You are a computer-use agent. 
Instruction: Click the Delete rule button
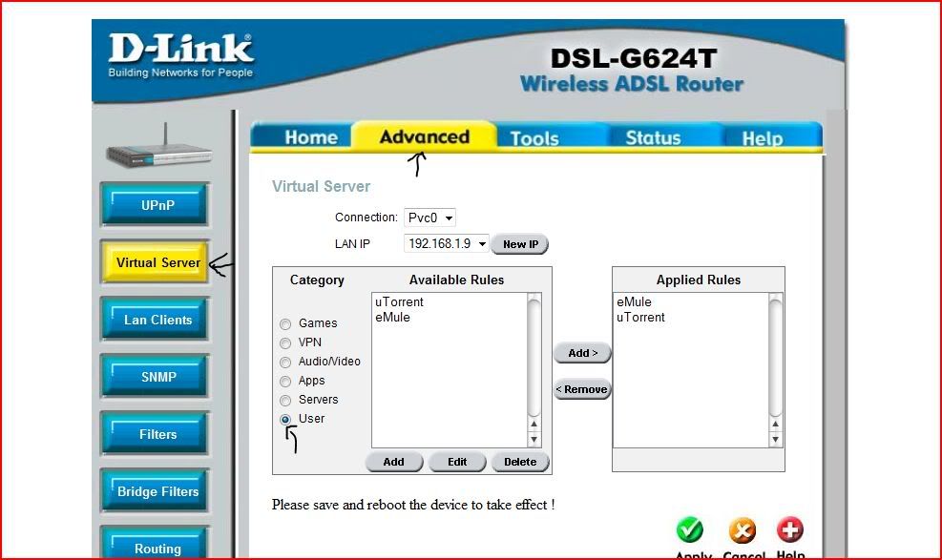(x=520, y=462)
